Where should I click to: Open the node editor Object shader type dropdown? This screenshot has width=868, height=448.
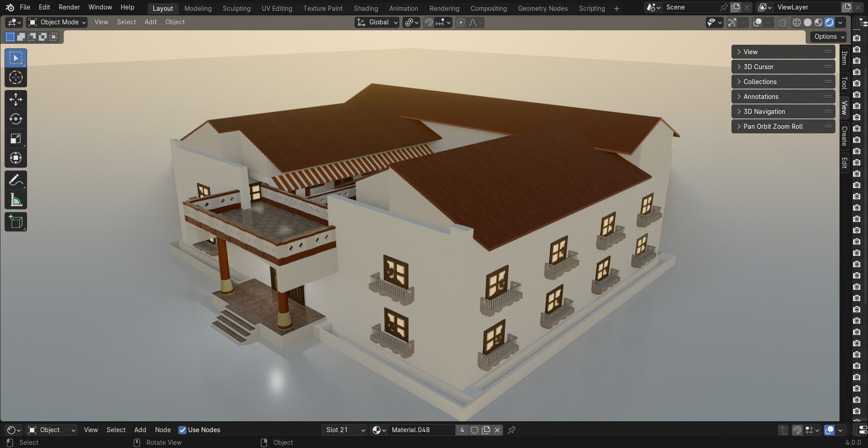[x=51, y=430]
